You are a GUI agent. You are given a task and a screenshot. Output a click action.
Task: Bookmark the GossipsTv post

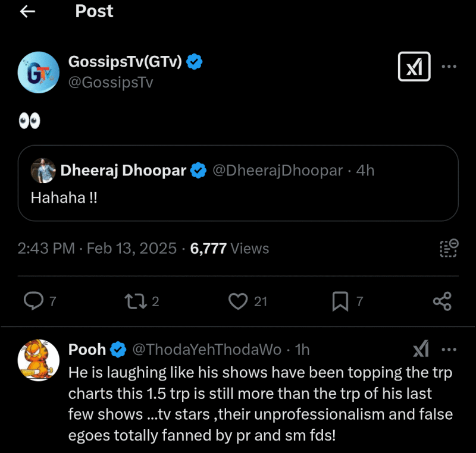click(339, 301)
